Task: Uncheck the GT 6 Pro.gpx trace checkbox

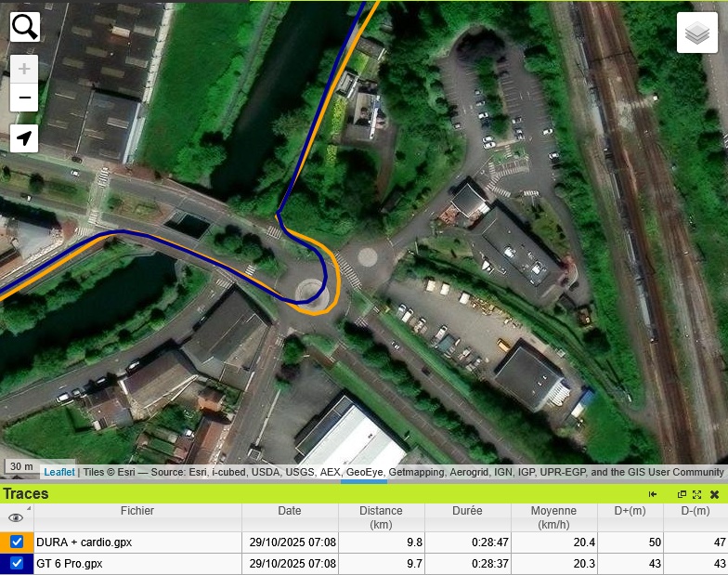Action: tap(17, 563)
